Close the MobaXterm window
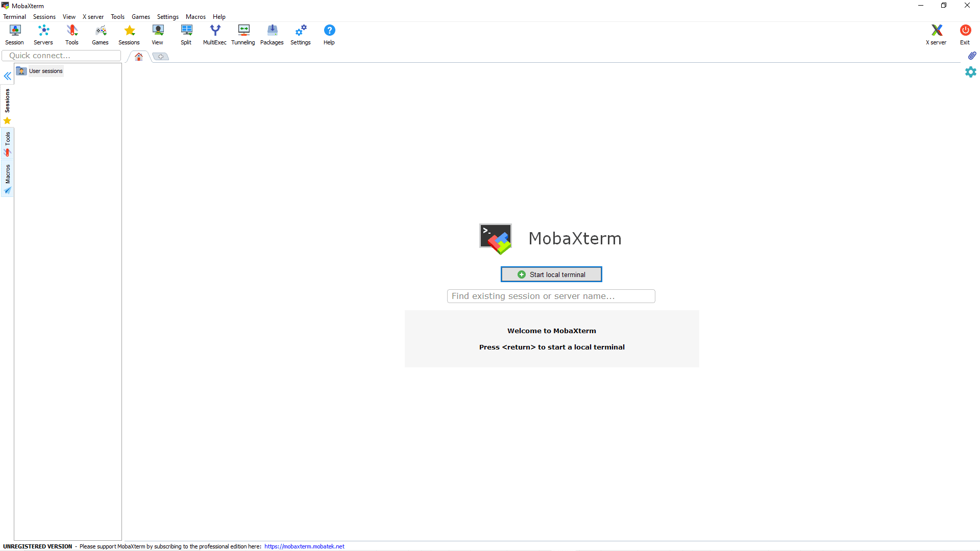The image size is (980, 551). [967, 6]
